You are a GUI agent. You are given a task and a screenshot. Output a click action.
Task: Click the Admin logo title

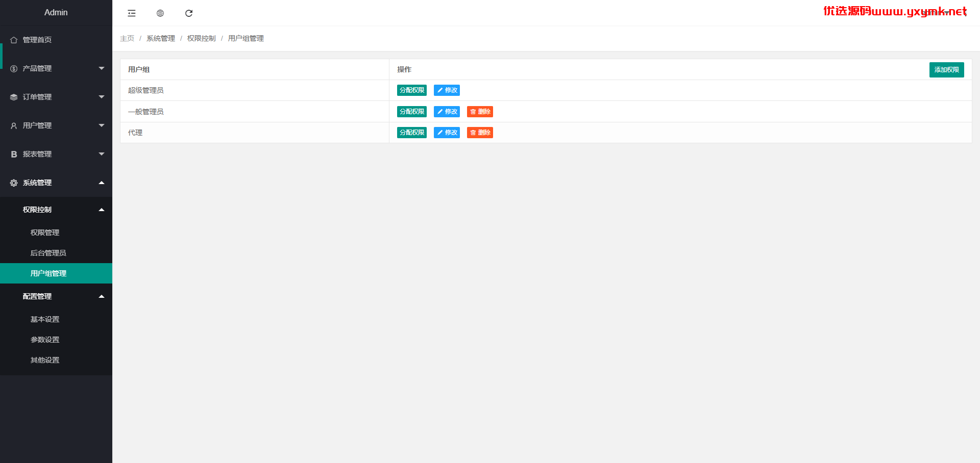click(x=56, y=12)
